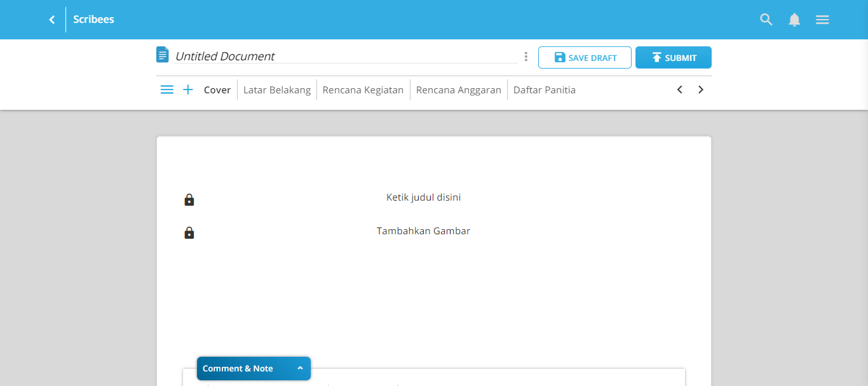Add a new section with the plus icon
Image resolution: width=868 pixels, height=386 pixels.
[188, 89]
